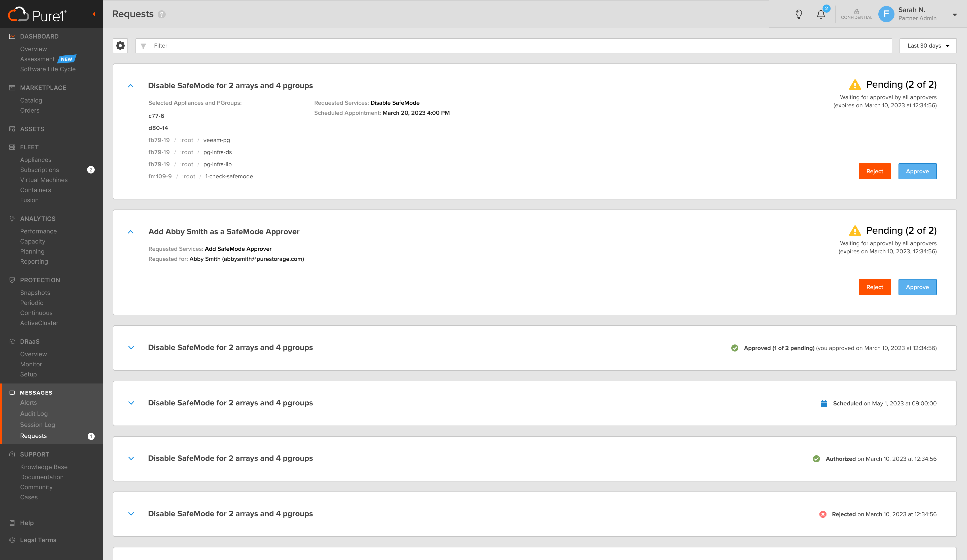
Task: Click the Pure1 logo
Action: (x=38, y=15)
